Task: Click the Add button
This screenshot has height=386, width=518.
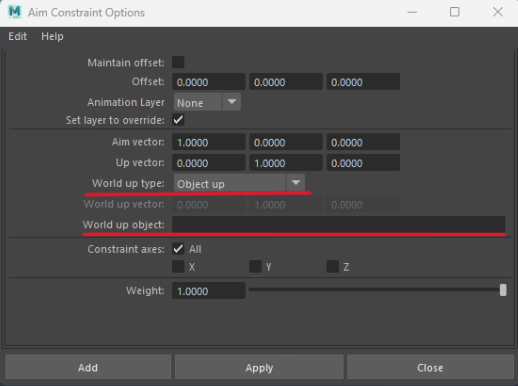Action: tap(88, 367)
